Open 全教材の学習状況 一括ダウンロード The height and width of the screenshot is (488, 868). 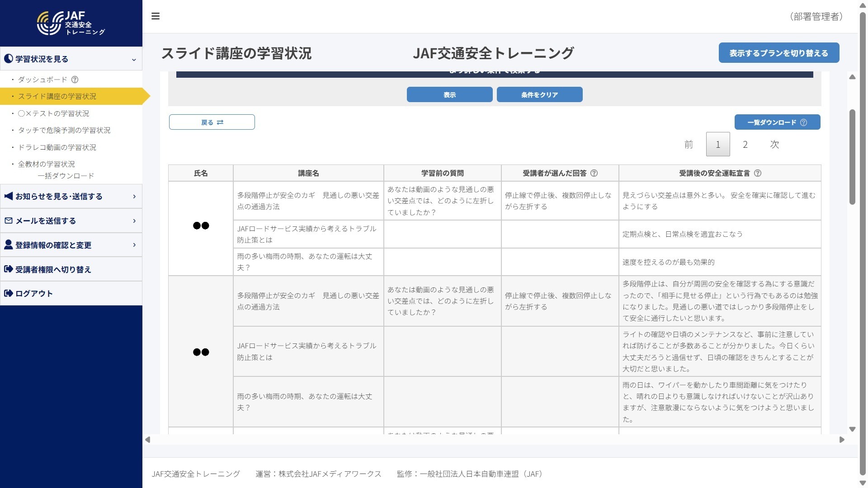(56, 170)
